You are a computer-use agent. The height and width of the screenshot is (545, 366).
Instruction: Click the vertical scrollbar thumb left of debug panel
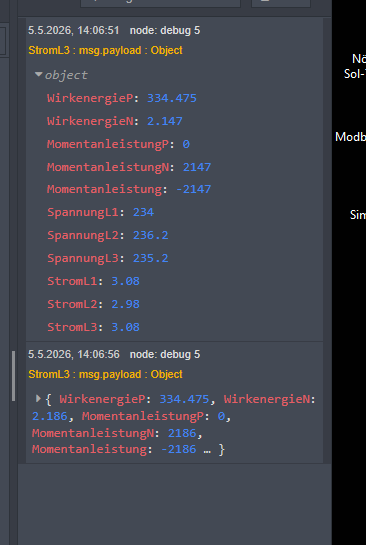(14, 376)
